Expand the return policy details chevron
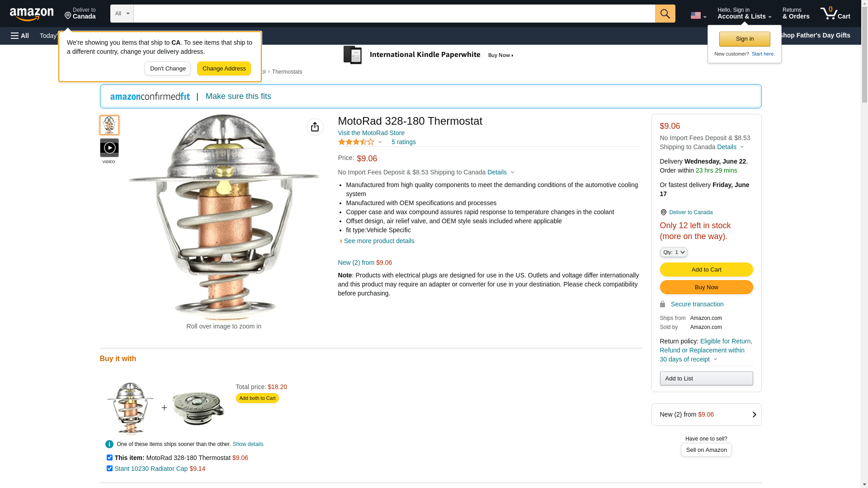868x488 pixels. click(x=715, y=359)
